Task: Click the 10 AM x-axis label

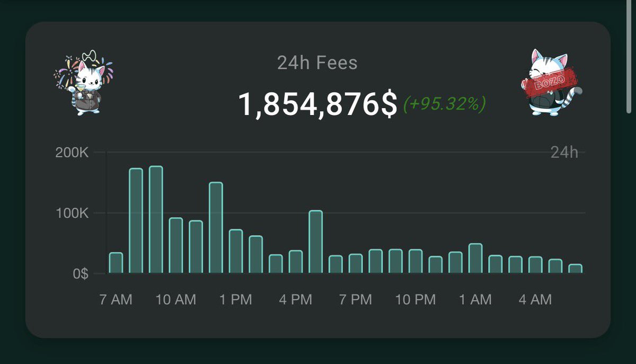Action: pyautogui.click(x=176, y=300)
